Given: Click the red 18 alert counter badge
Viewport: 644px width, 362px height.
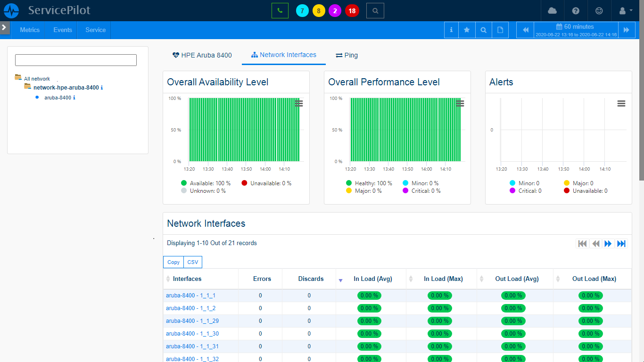Looking at the screenshot, I should click(352, 10).
